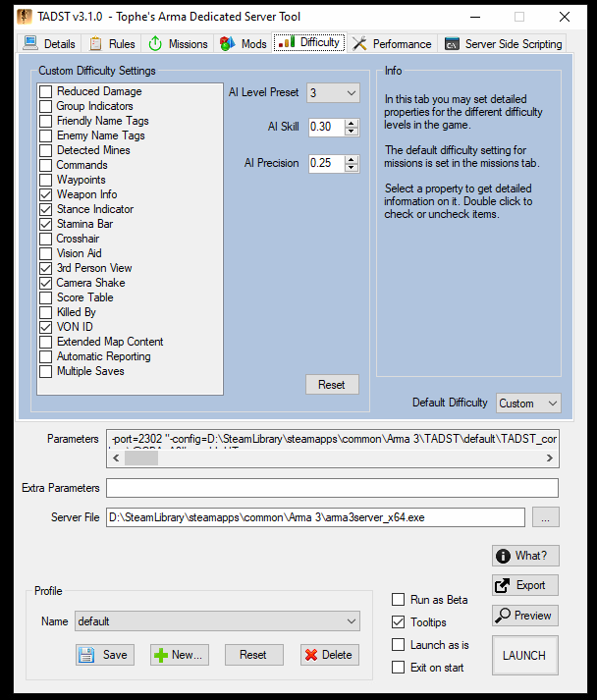Screen dimensions: 597x700
Task: Click the AI Precision value field
Action: pos(326,163)
